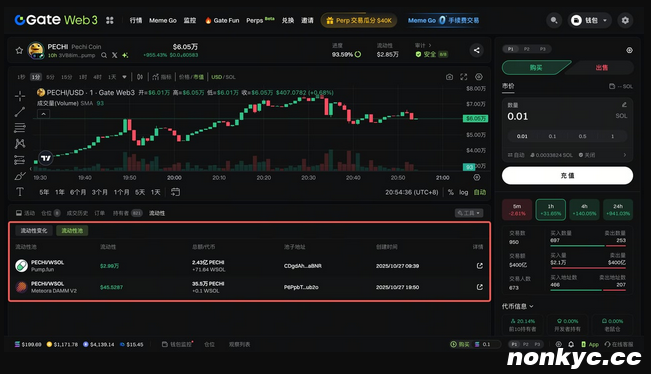
Task: Toggle price / market cap display
Action: point(191,77)
